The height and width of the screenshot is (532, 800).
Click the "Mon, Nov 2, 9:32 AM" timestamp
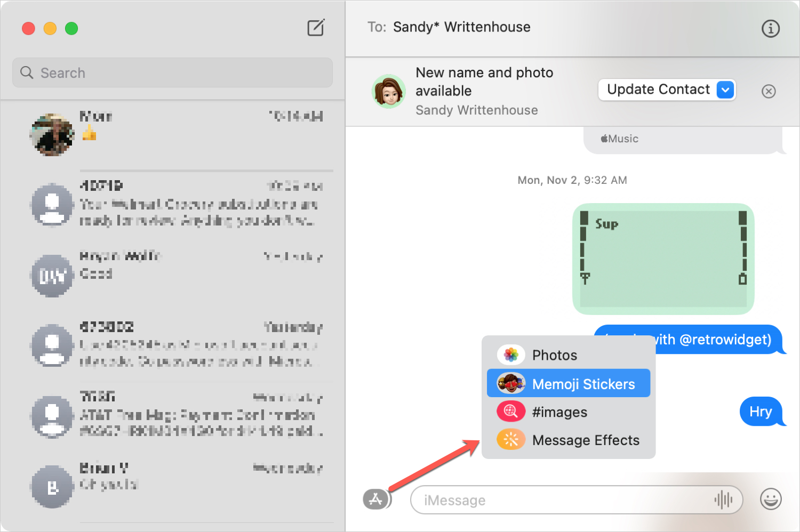coord(572,180)
